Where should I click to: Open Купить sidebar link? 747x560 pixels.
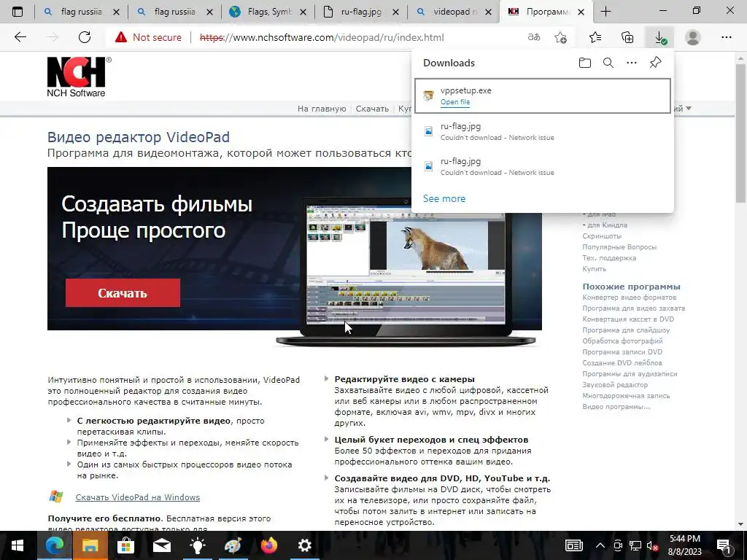pyautogui.click(x=594, y=268)
